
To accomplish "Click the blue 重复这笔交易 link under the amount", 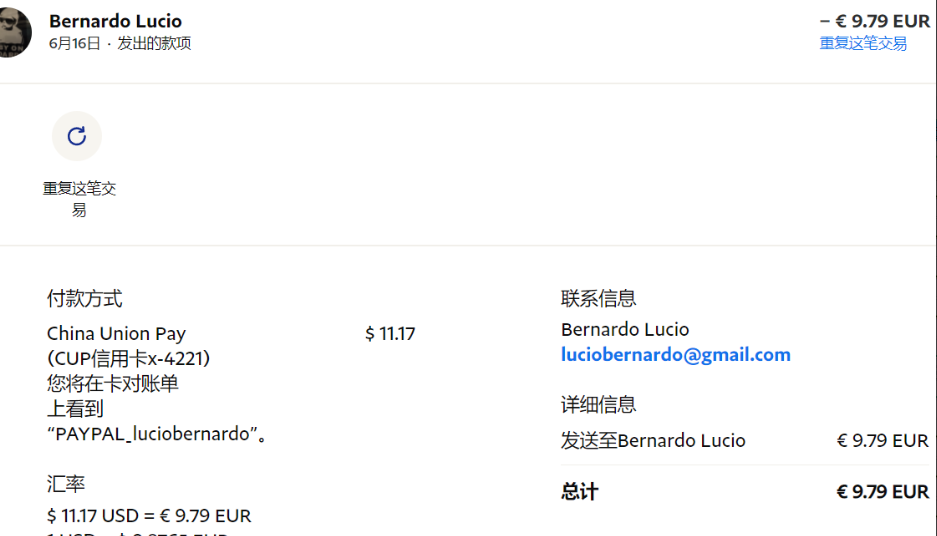I will click(863, 43).
